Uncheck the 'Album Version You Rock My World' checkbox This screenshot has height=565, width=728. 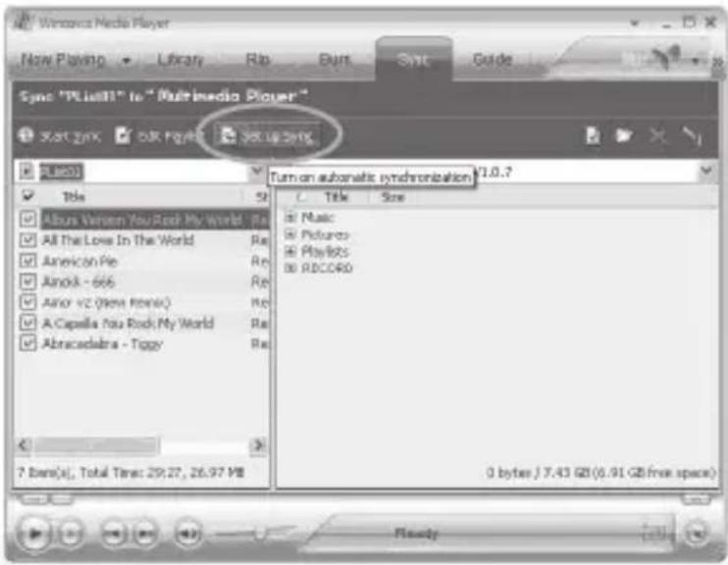[x=27, y=219]
